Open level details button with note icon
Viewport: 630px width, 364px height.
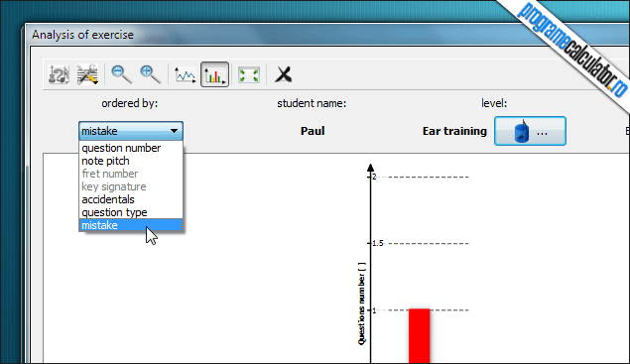[x=530, y=131]
